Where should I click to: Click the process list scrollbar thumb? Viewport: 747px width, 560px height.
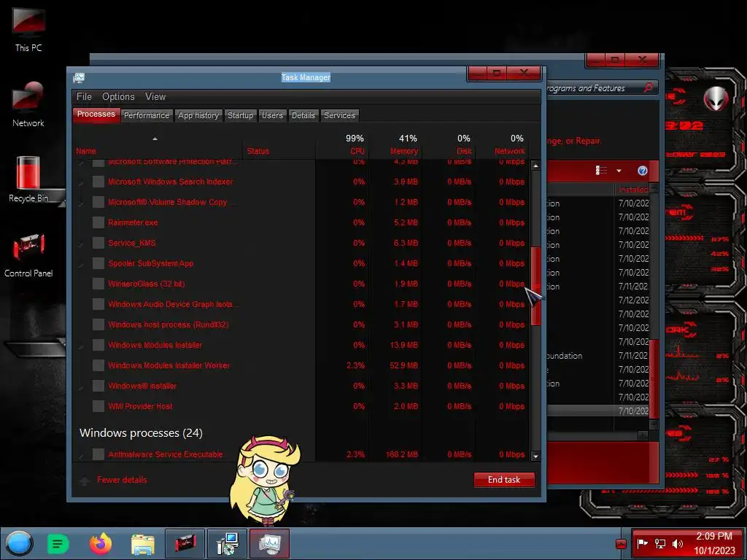click(x=535, y=286)
